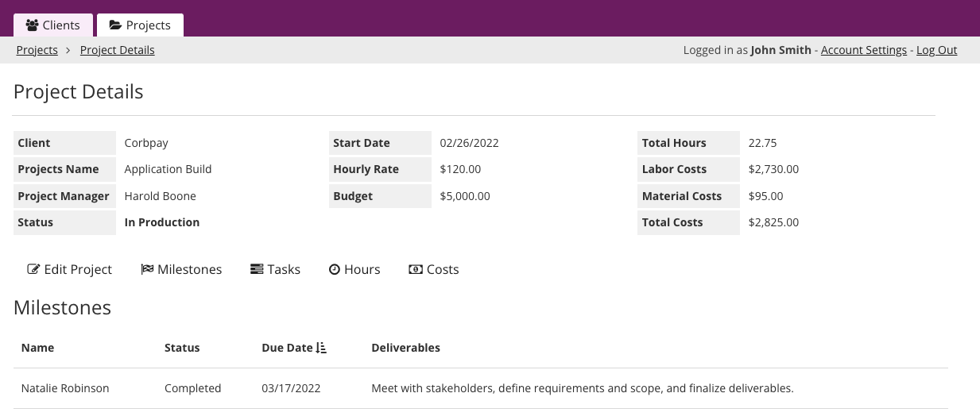Sort milestones by Status column header

pyautogui.click(x=182, y=348)
